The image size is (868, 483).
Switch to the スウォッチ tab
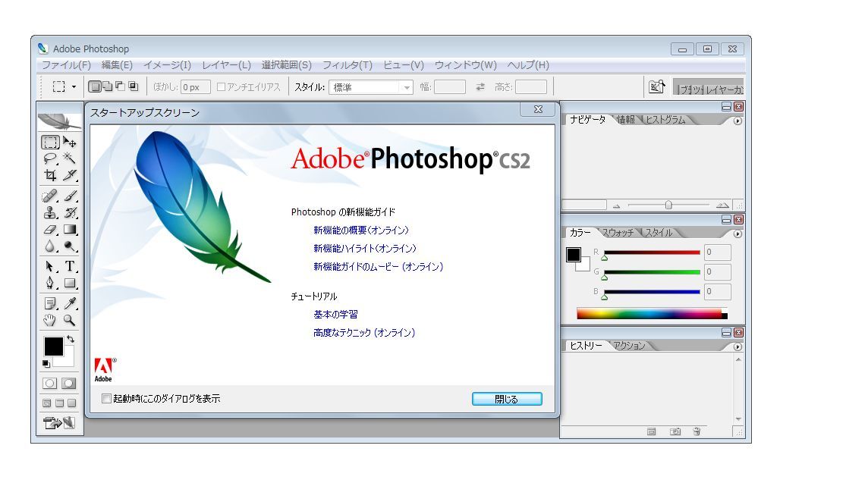(x=618, y=232)
